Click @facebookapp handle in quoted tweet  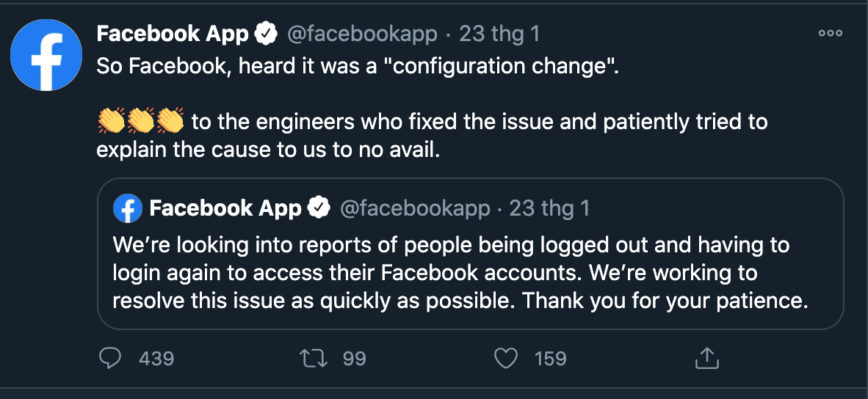pyautogui.click(x=414, y=208)
